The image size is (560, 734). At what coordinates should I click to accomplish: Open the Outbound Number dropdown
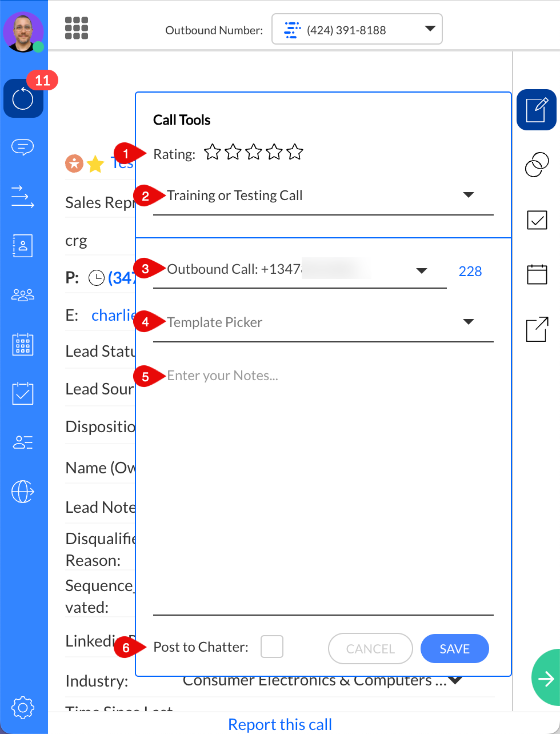[429, 29]
